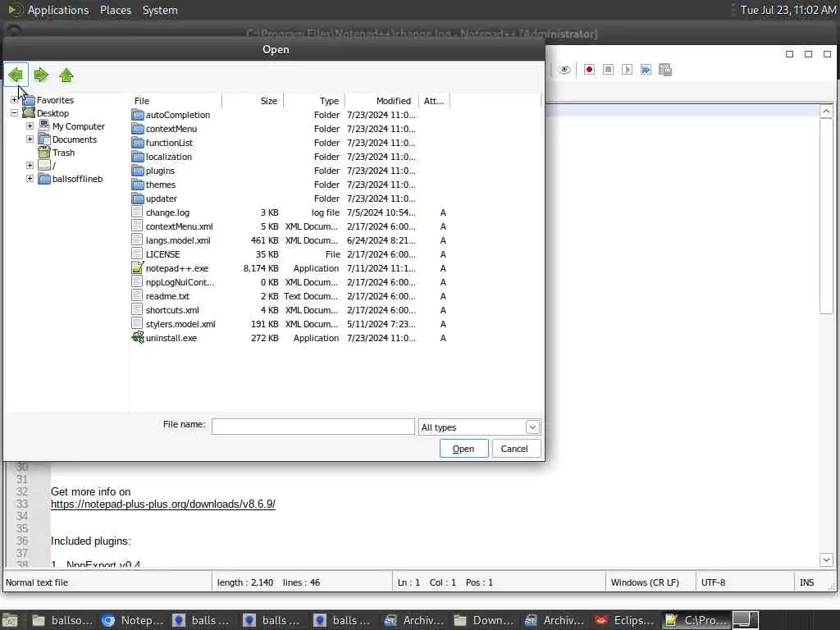Switch to Eclips... taskbar window
The width and height of the screenshot is (840, 630).
coord(626,620)
